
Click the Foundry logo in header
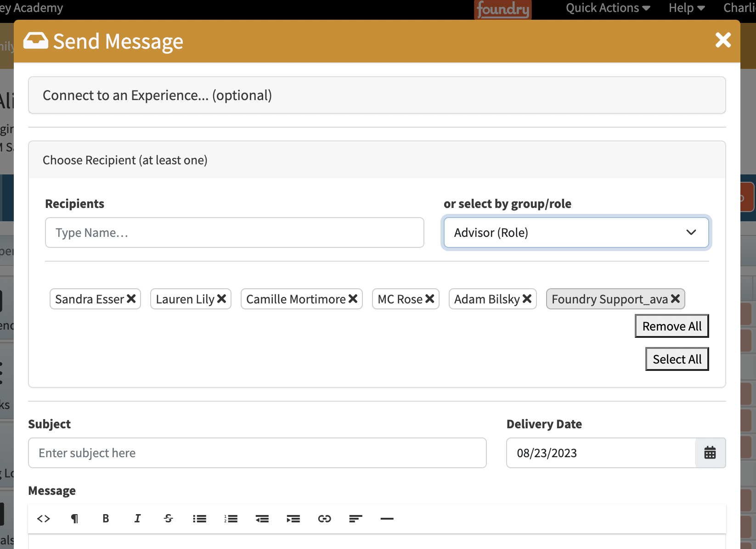pyautogui.click(x=503, y=9)
